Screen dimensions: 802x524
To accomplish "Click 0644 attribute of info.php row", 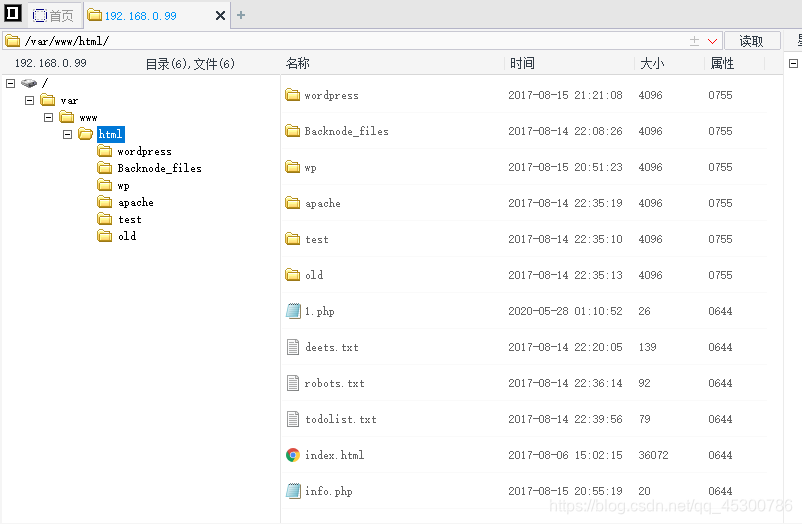I will 720,491.
